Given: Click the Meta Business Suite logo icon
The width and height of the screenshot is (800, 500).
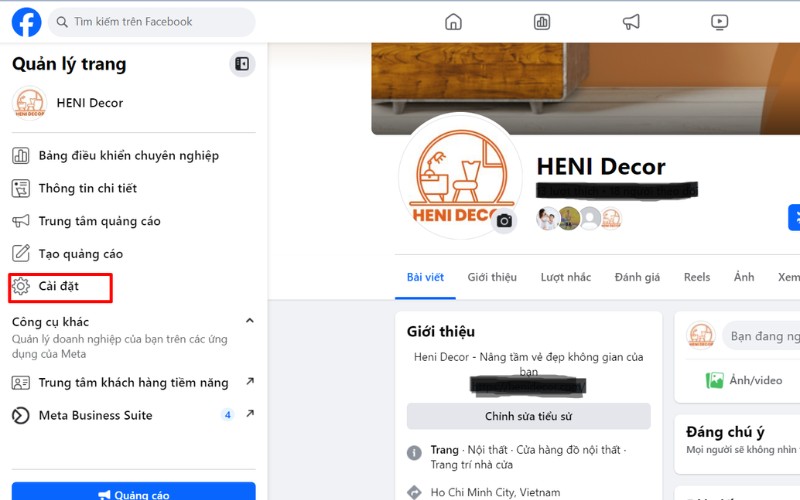Looking at the screenshot, I should point(21,415).
